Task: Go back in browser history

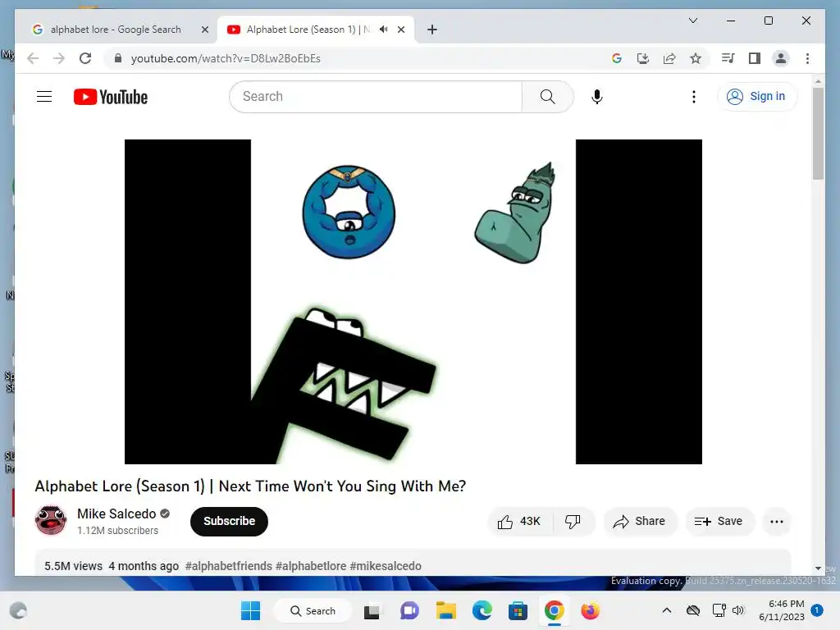Action: pyautogui.click(x=33, y=58)
